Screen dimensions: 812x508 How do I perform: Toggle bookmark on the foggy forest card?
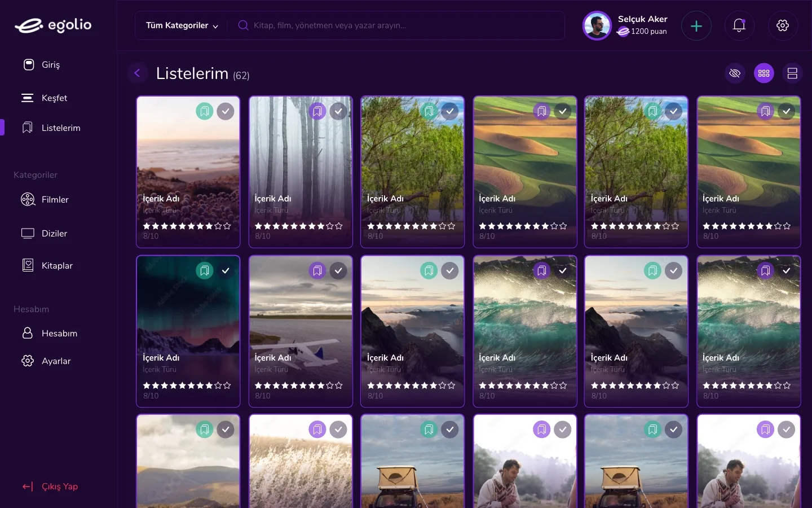click(x=317, y=111)
